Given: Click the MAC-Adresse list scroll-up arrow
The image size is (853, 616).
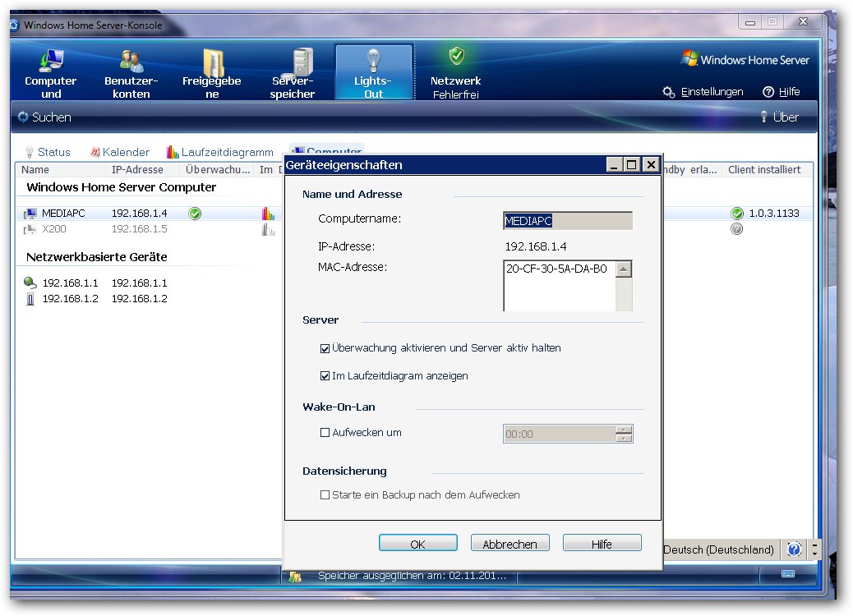Looking at the screenshot, I should [624, 269].
